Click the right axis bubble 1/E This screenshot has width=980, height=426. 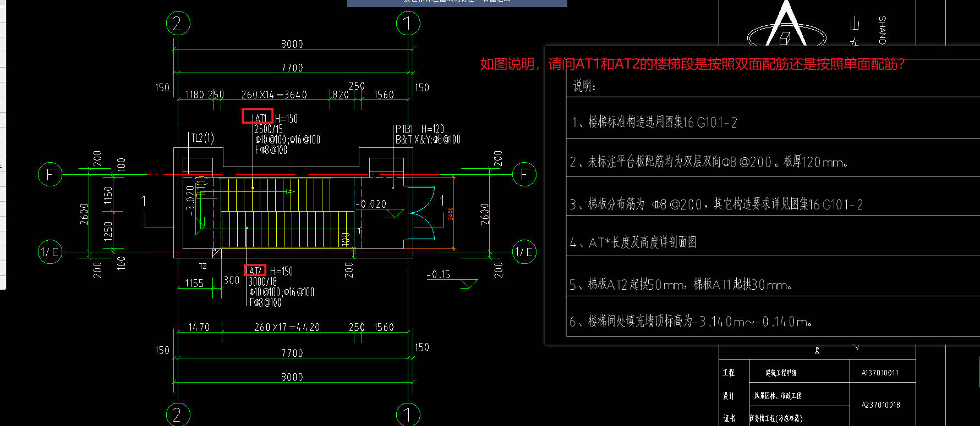(x=524, y=252)
